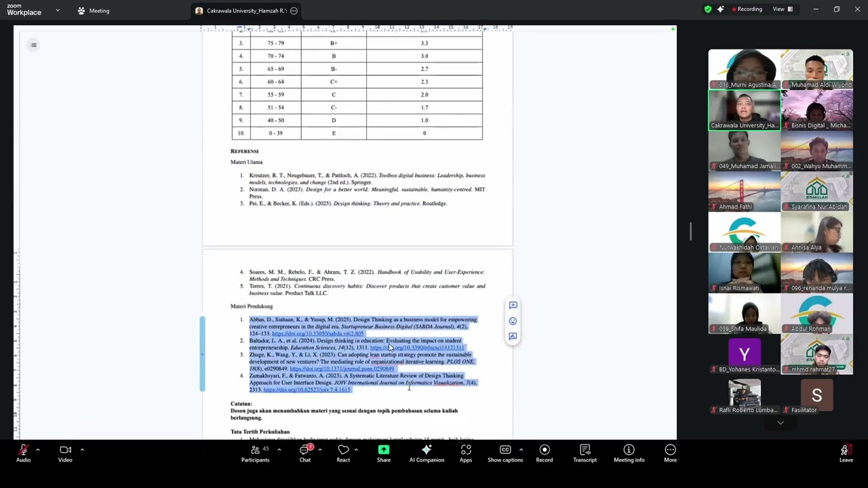Show more participants with the down chevron
This screenshot has width=868, height=488.
coord(781,422)
